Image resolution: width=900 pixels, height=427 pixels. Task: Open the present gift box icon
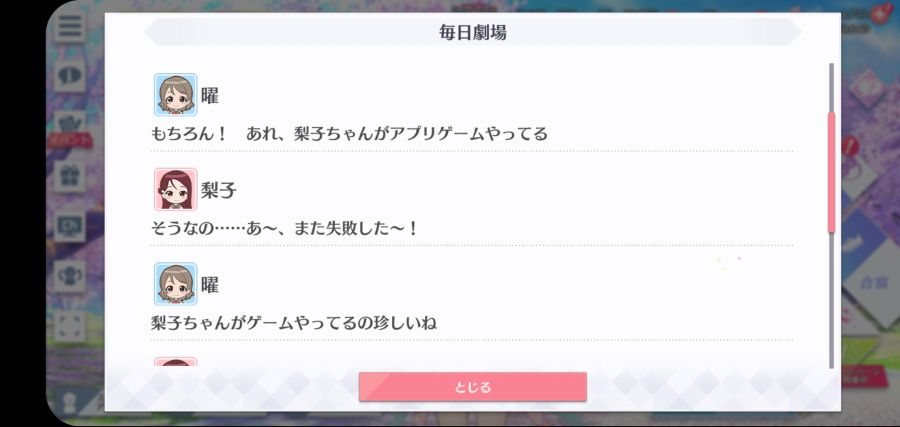coord(69,176)
